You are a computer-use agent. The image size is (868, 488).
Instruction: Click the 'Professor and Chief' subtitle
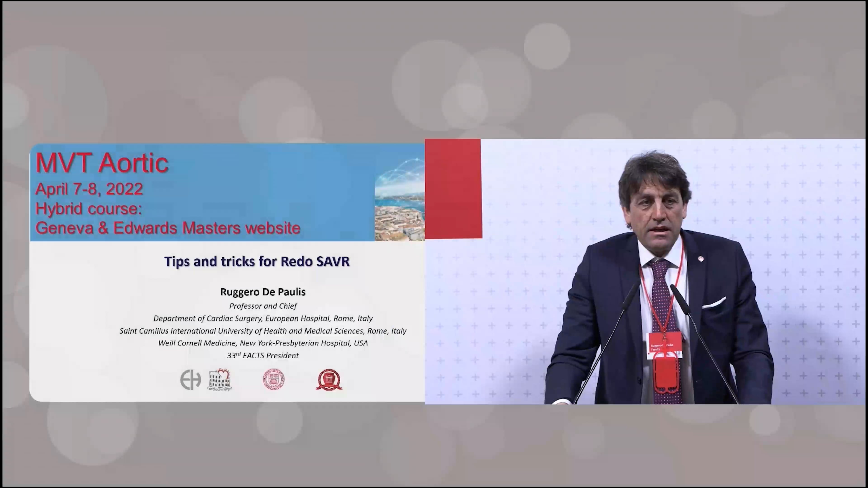pyautogui.click(x=263, y=306)
